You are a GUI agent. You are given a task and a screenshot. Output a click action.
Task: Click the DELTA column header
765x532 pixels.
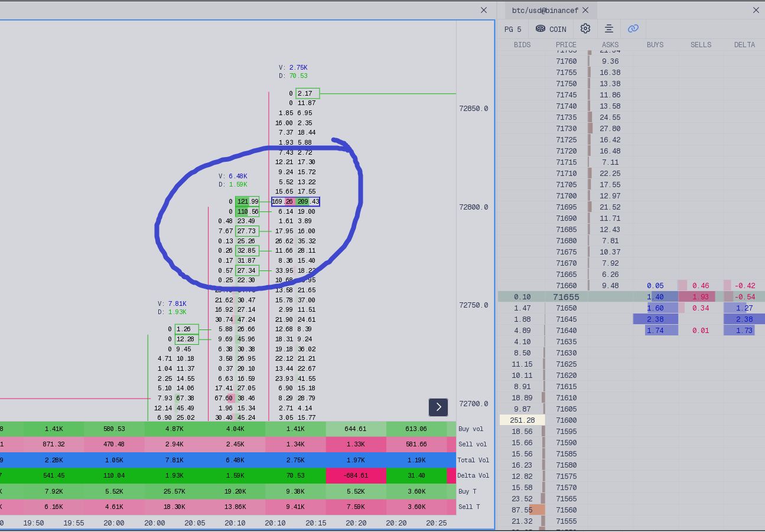744,45
